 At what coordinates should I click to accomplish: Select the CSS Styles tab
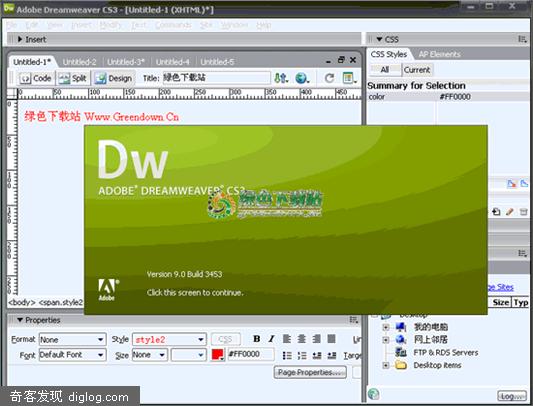tap(389, 54)
